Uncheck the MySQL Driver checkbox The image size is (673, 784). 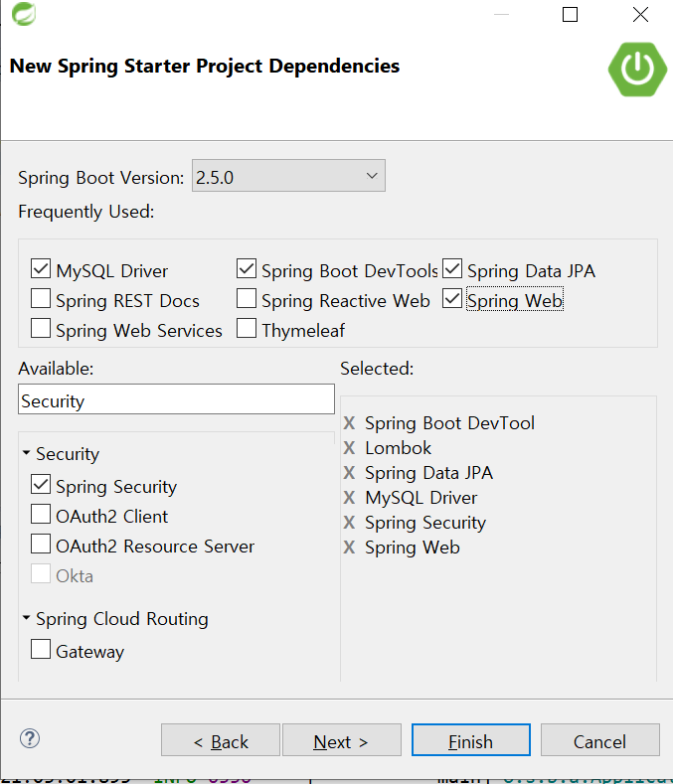(41, 269)
